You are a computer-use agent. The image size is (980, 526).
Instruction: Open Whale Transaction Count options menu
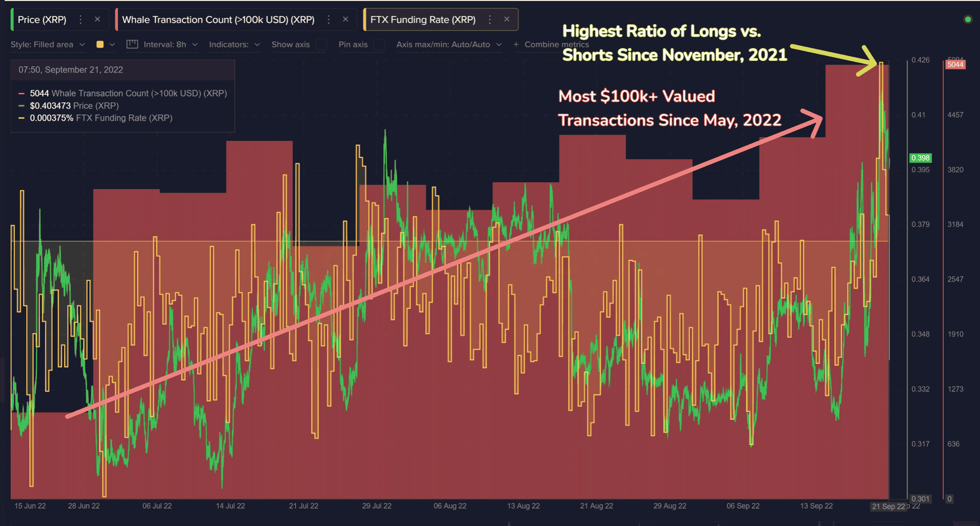(x=329, y=20)
